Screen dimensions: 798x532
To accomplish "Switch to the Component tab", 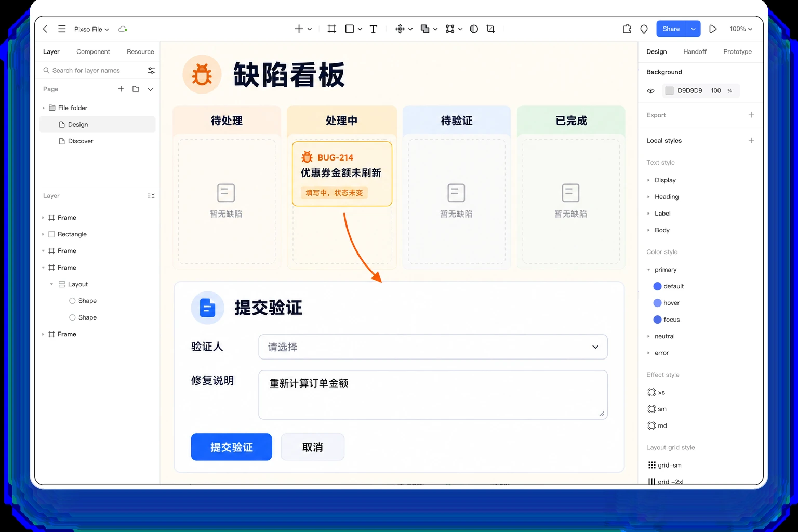I will 93,51.
